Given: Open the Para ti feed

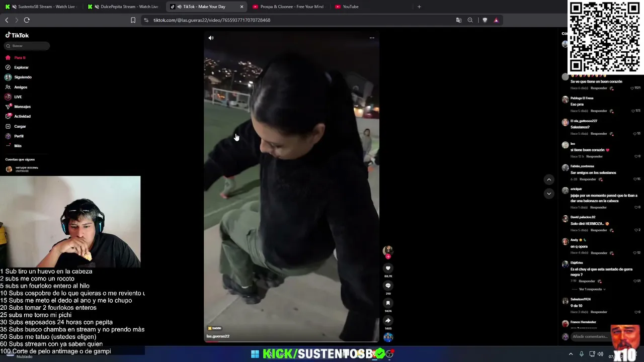Looking at the screenshot, I should 15,58.
